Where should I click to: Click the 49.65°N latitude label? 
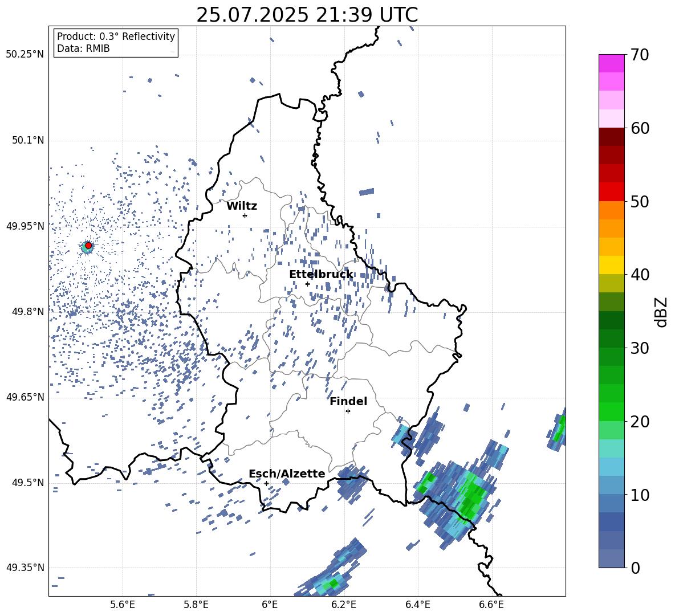tap(25, 397)
